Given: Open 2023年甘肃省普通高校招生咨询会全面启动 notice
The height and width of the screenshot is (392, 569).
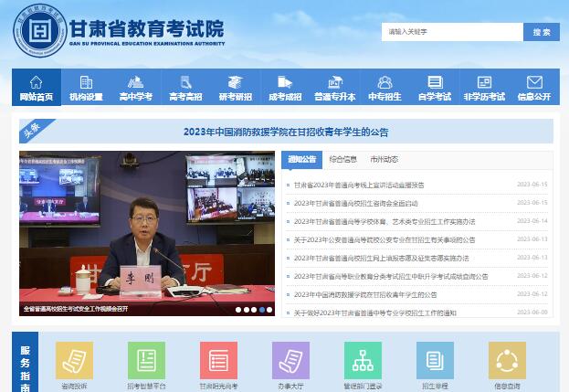Looking at the screenshot, I should pyautogui.click(x=356, y=203).
